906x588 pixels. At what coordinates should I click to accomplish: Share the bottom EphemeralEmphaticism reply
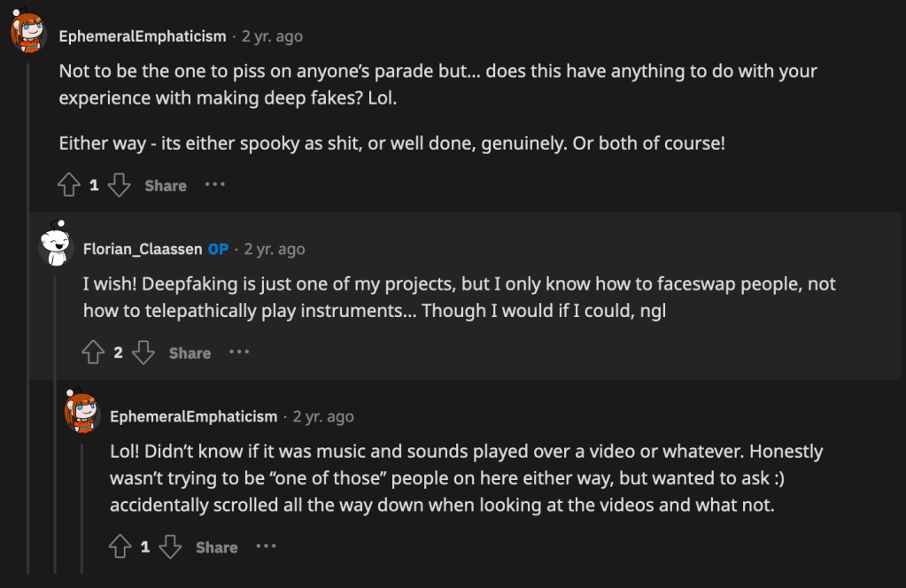coord(216,547)
